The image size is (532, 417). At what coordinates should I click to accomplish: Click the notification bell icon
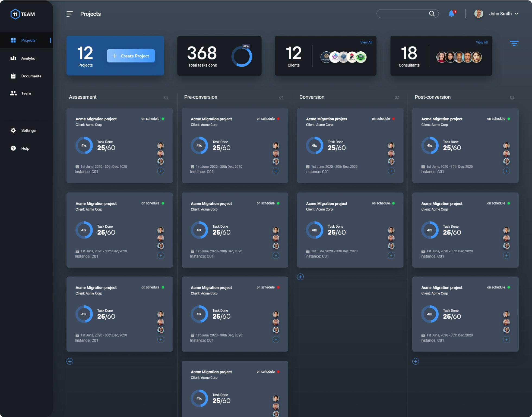[451, 14]
